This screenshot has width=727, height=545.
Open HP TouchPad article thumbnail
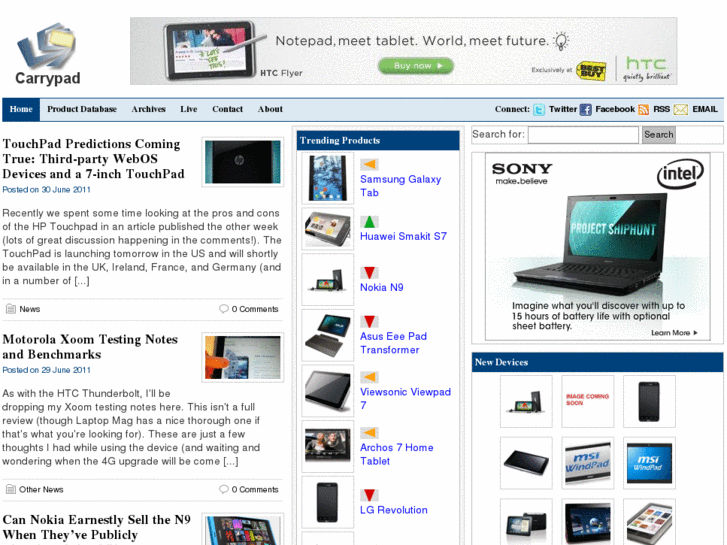tap(242, 162)
